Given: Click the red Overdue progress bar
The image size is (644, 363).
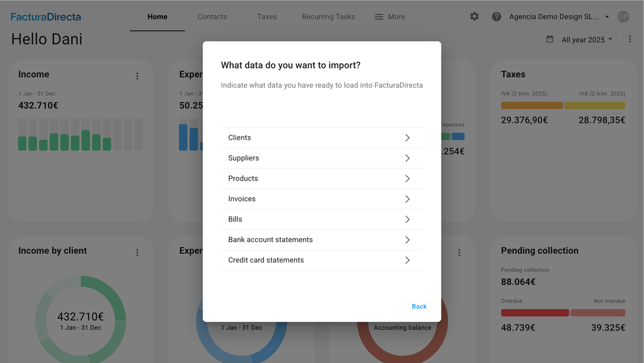Looking at the screenshot, I should coord(534,312).
